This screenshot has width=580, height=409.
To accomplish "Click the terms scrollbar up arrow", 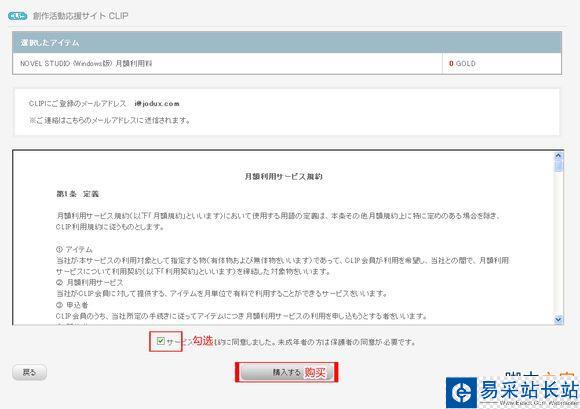I will tap(559, 156).
